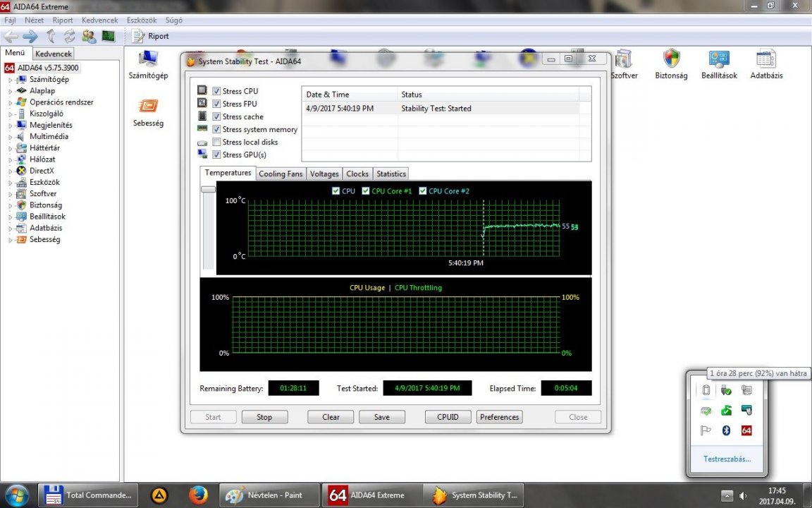
Task: Toggle the Stress CPU checkbox
Action: coord(216,91)
